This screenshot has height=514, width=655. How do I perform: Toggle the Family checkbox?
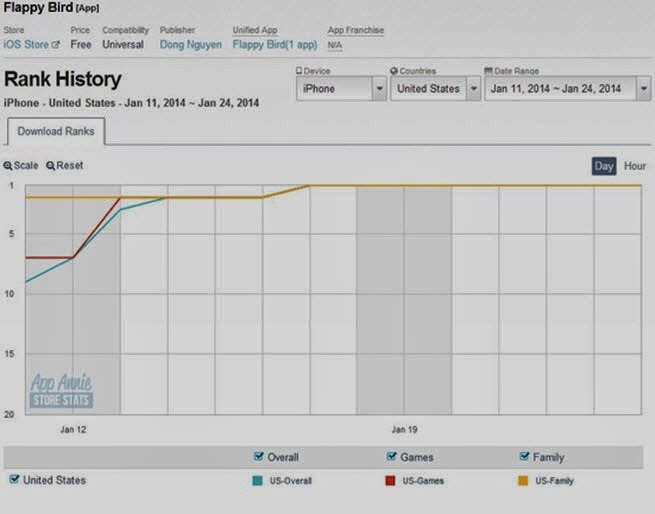coord(524,456)
